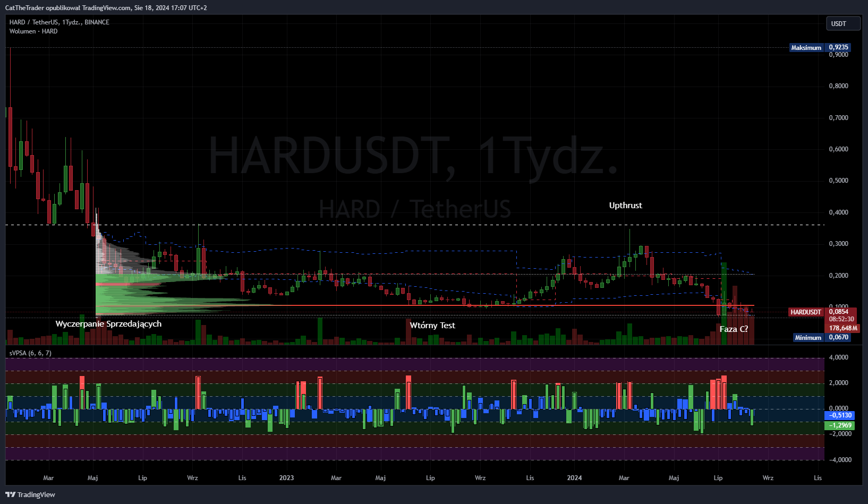Click the −0,5130 sVPSA value tag
The image size is (868, 504).
(x=840, y=415)
